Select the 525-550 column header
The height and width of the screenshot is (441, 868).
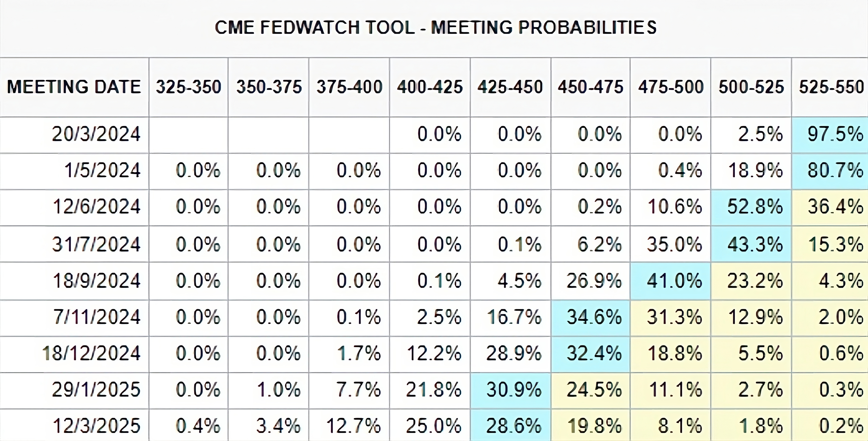pos(831,87)
